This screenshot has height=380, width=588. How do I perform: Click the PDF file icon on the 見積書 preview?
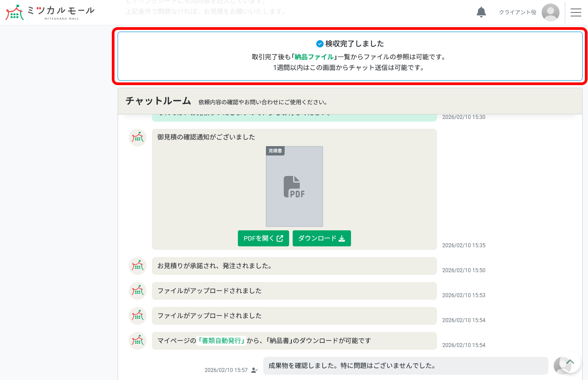[x=294, y=186]
